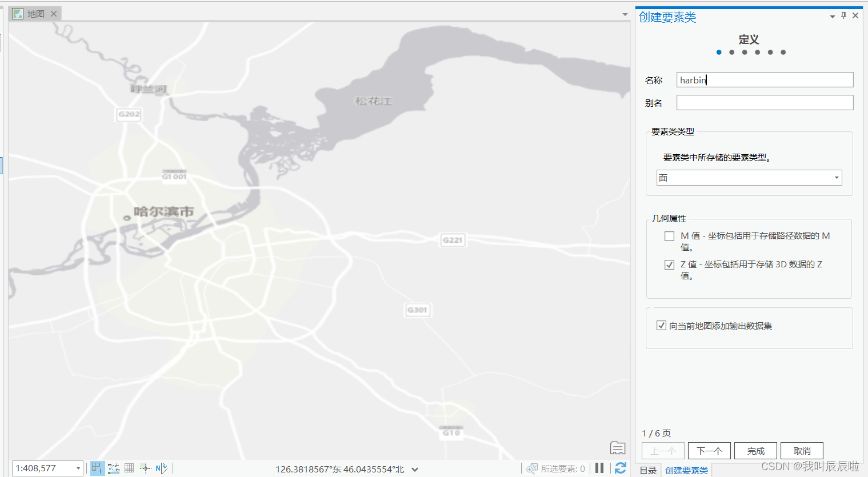Image resolution: width=868 pixels, height=477 pixels.
Task: Click the 要素类中所存储的要素类型 description text
Action: coord(717,158)
